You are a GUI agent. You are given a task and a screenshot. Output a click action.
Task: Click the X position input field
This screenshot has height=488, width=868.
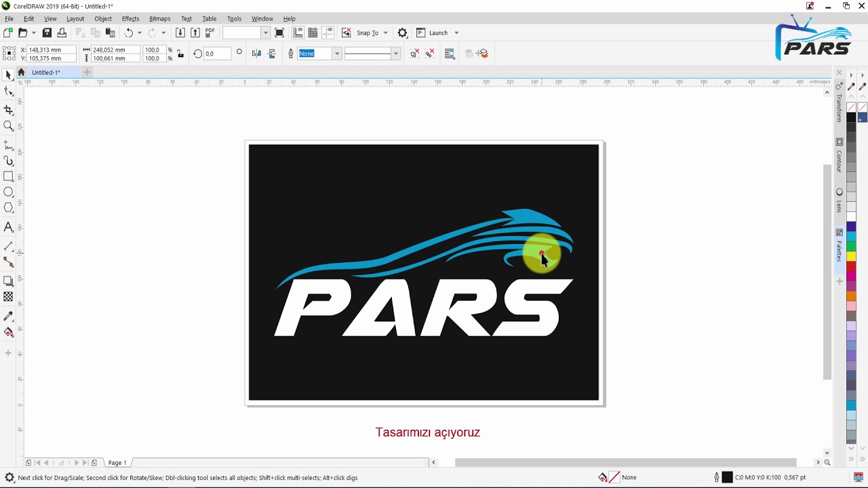pos(52,49)
